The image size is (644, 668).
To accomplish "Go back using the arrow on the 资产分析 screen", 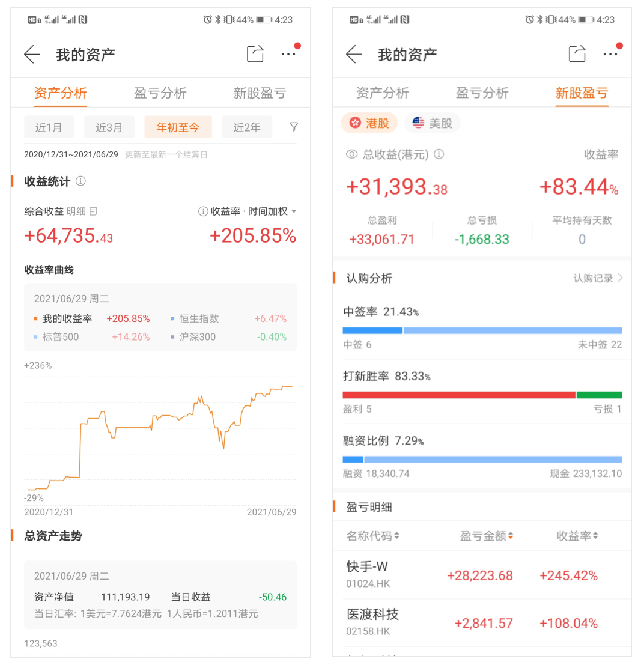I will 32,55.
